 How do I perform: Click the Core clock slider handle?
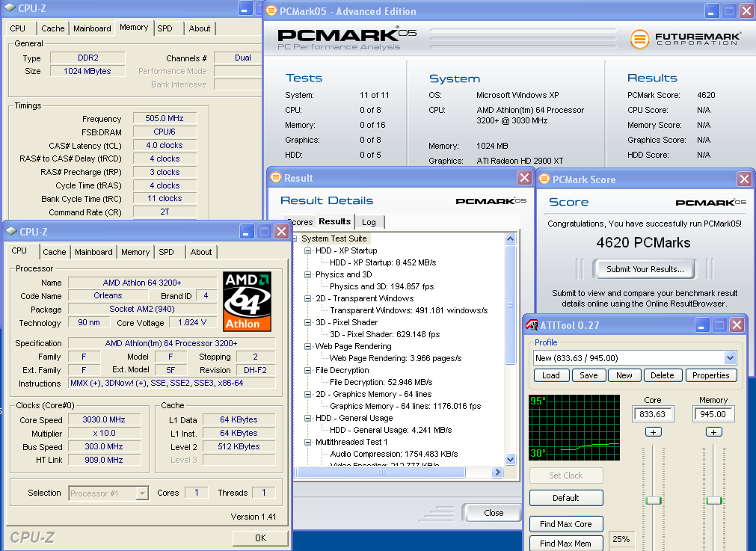coord(654,500)
